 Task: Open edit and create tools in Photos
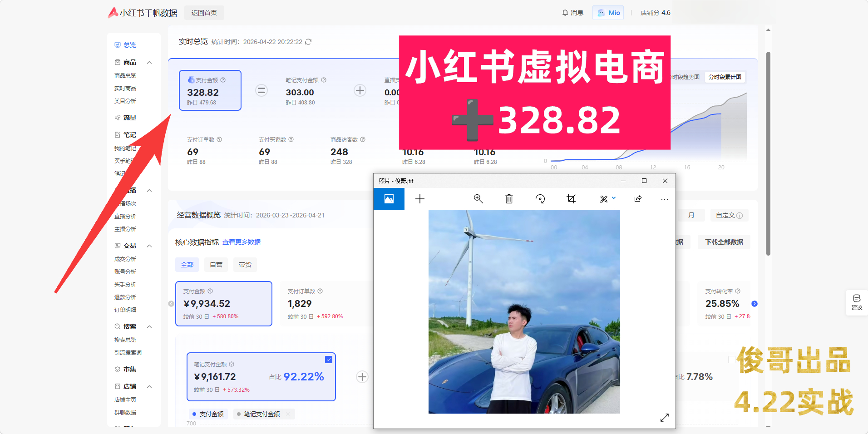click(x=604, y=199)
